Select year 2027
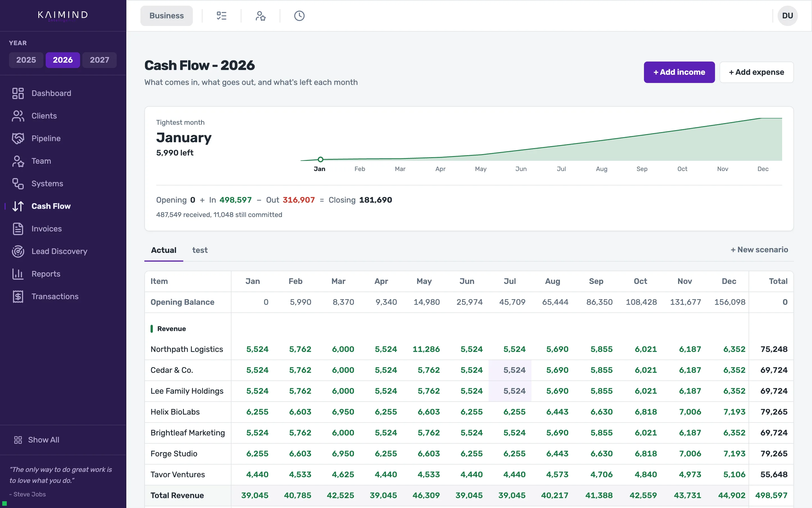The width and height of the screenshot is (812, 508). coord(100,60)
